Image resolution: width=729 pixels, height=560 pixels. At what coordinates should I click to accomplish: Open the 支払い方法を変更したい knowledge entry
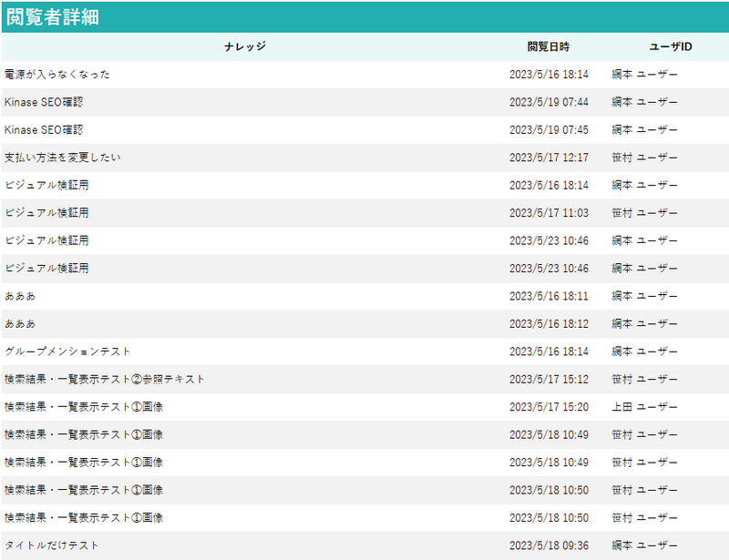pyautogui.click(x=62, y=158)
